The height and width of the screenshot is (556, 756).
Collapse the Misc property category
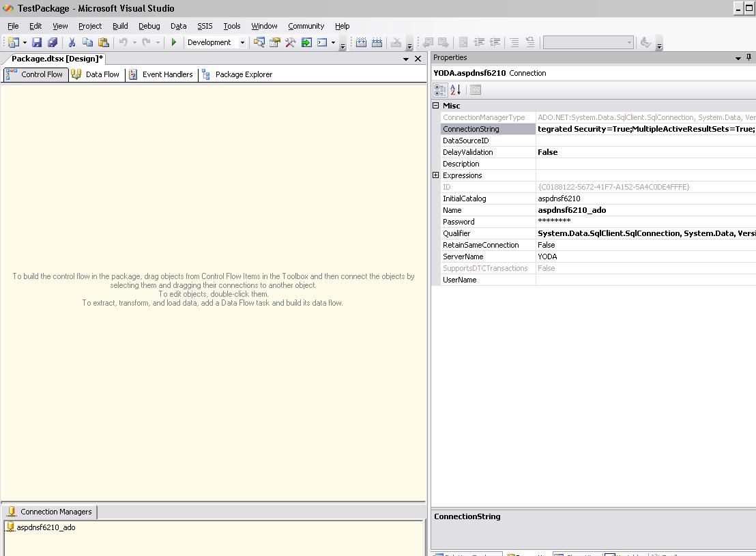(436, 106)
